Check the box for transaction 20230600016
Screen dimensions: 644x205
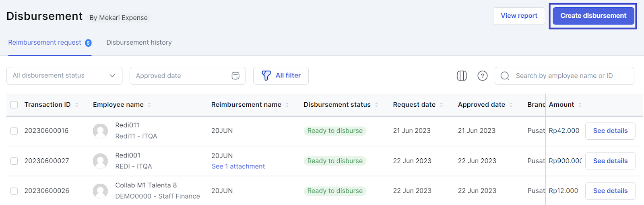click(x=14, y=131)
